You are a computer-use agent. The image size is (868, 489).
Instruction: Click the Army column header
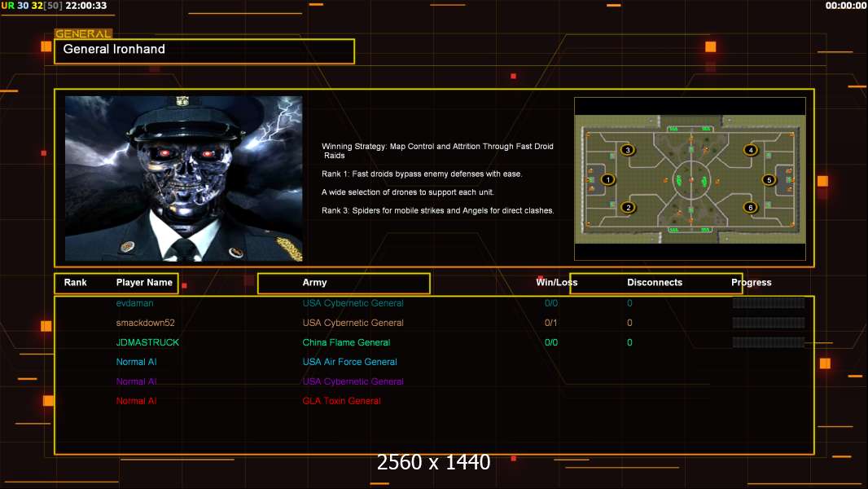click(x=314, y=283)
